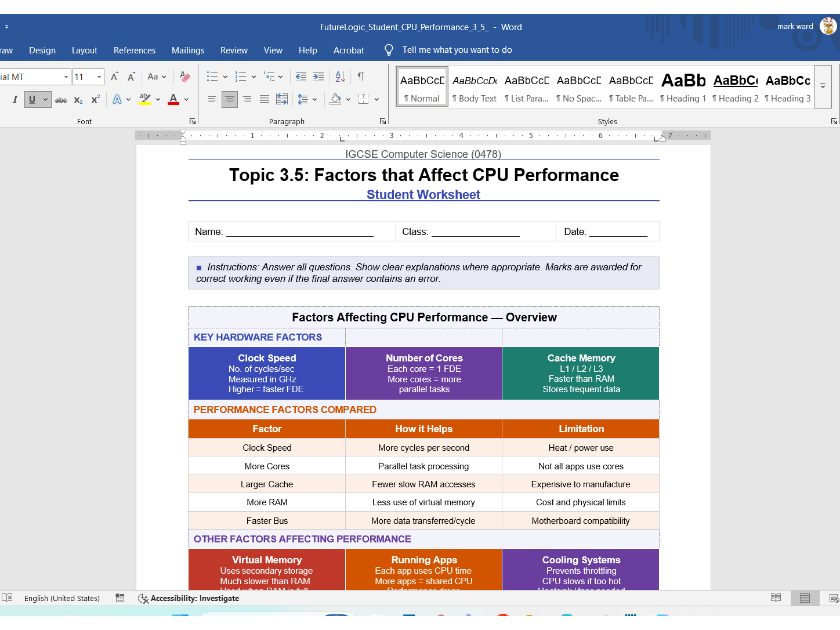This screenshot has width=840, height=630.
Task: Expand the font color dropdown arrow
Action: pyautogui.click(x=186, y=99)
